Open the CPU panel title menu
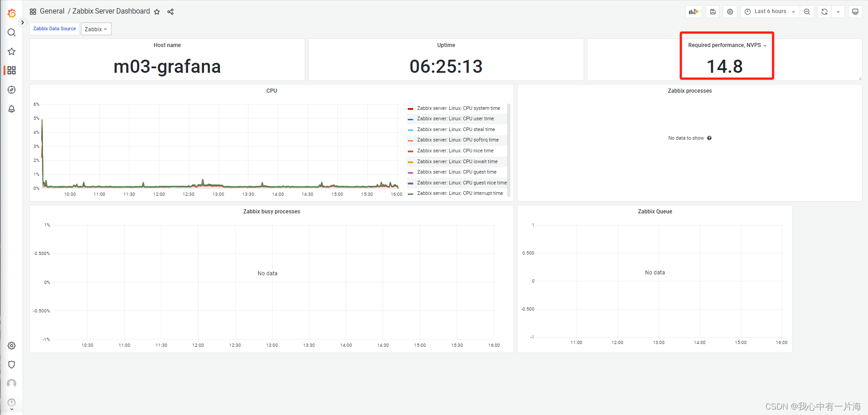Image resolution: width=868 pixels, height=415 pixels. tap(272, 91)
